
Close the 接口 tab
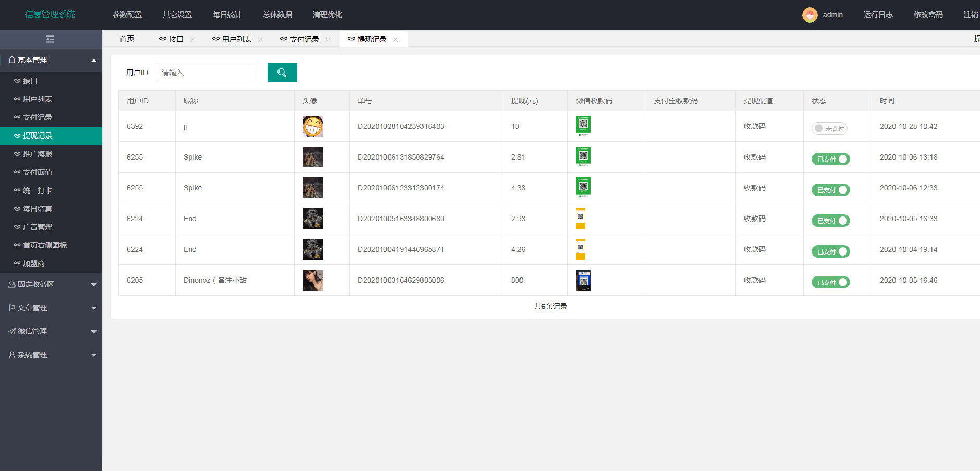(192, 39)
